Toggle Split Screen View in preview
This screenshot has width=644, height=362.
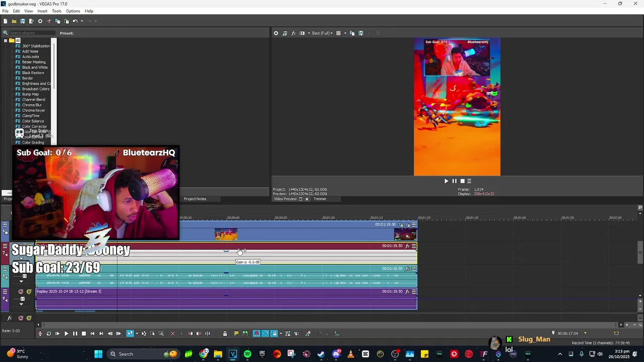point(302,33)
